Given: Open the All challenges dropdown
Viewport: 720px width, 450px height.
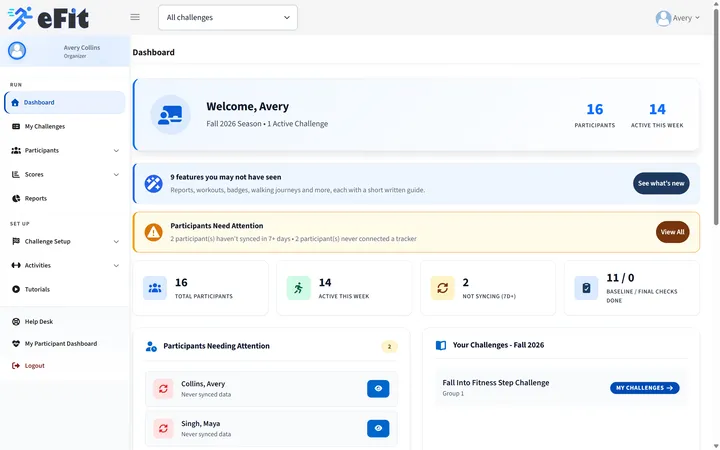Looking at the screenshot, I should click(x=228, y=17).
